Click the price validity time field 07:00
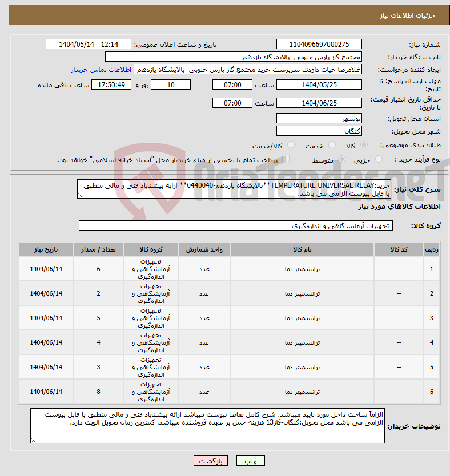The height and width of the screenshot is (476, 450). coord(232,103)
